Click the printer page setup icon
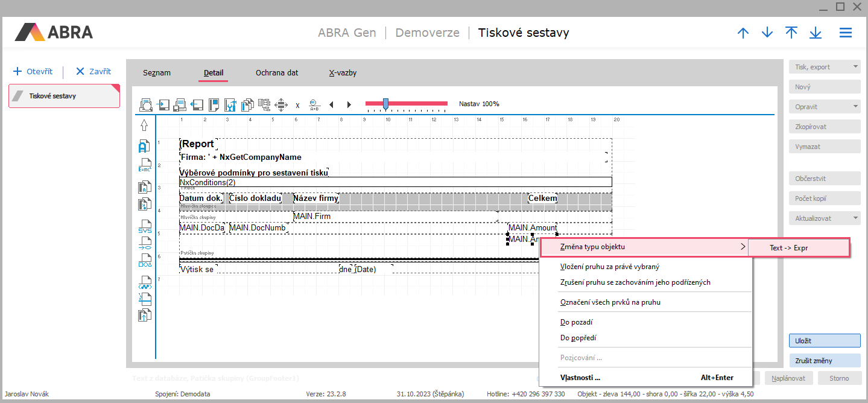Viewport: 868px width, 403px height. tap(180, 105)
